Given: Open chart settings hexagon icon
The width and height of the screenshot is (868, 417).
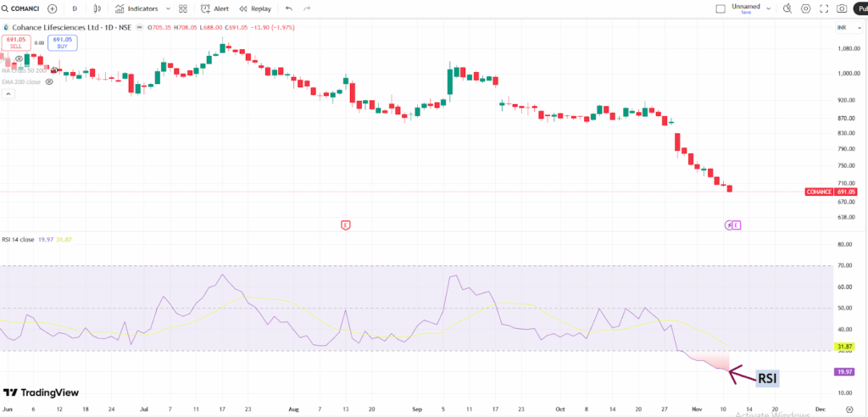Looking at the screenshot, I should click(x=805, y=8).
